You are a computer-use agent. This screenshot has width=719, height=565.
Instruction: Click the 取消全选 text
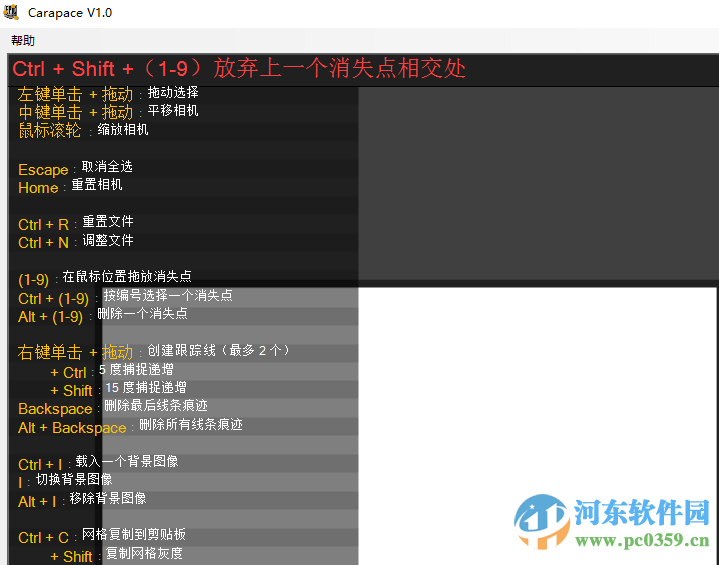107,166
